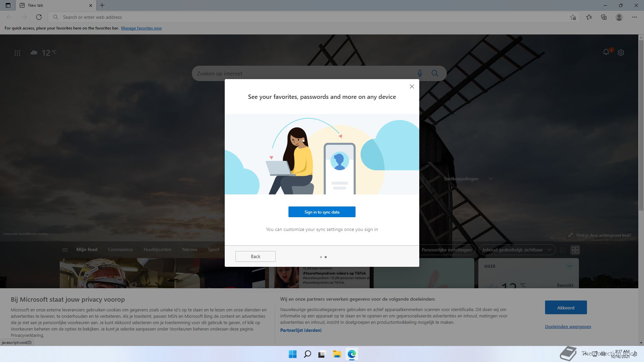Close the New tab tab
This screenshot has width=644, height=362.
[x=91, y=5]
